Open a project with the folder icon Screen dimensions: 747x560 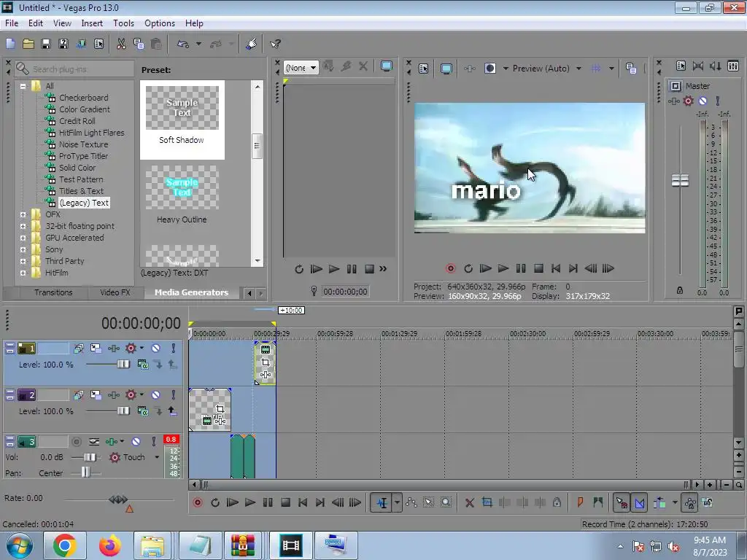tap(28, 44)
